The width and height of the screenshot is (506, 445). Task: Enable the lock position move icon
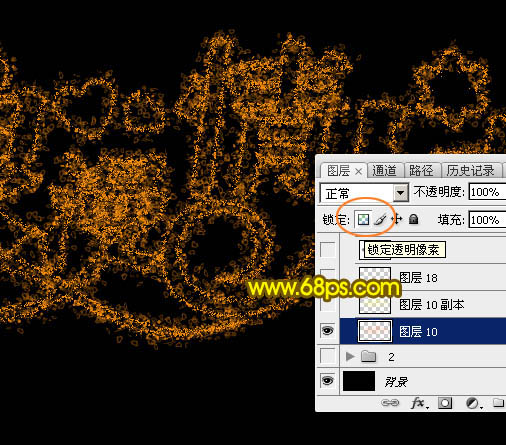[397, 219]
